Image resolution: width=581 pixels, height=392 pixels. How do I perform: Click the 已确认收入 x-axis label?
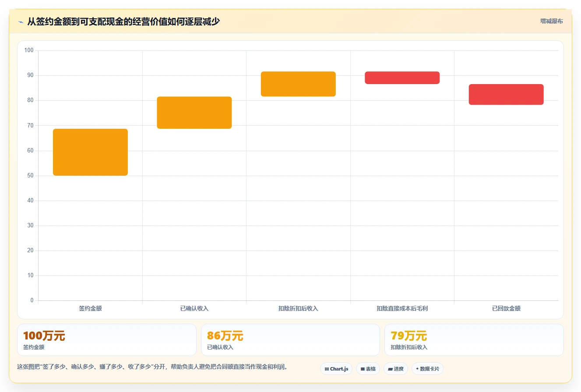point(194,308)
